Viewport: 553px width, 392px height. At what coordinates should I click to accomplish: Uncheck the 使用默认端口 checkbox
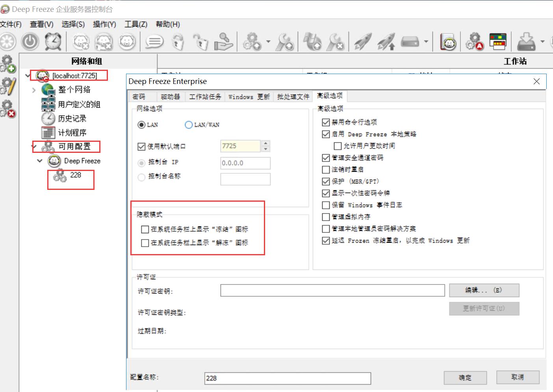point(141,147)
